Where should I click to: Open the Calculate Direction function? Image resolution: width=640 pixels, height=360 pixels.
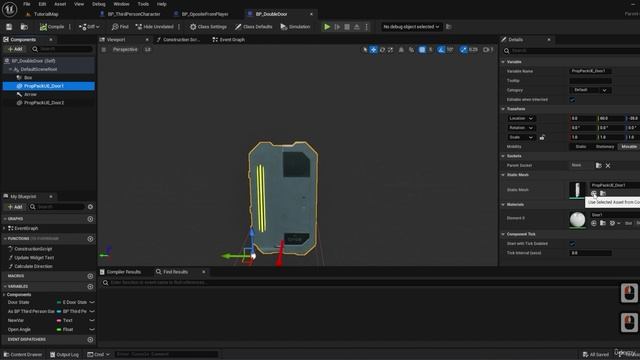click(x=33, y=267)
